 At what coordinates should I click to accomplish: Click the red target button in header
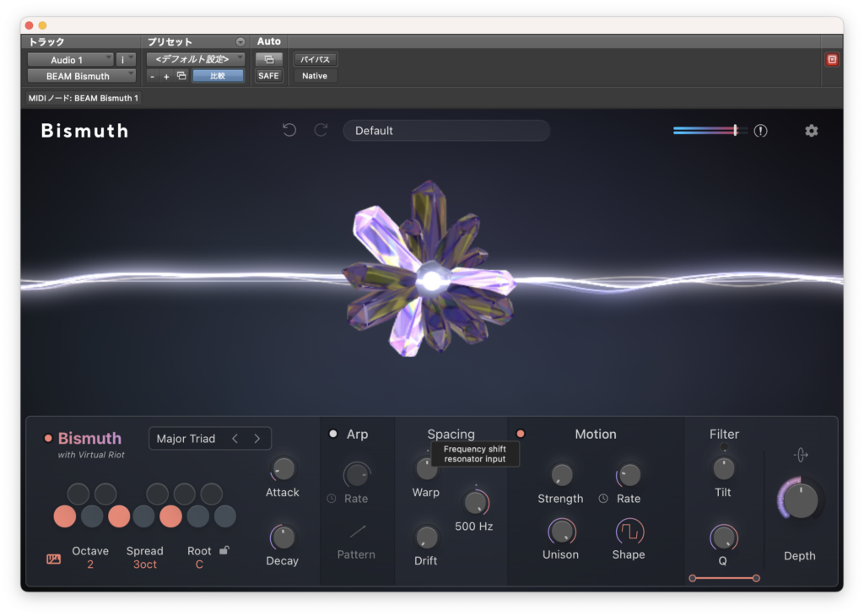tap(831, 60)
